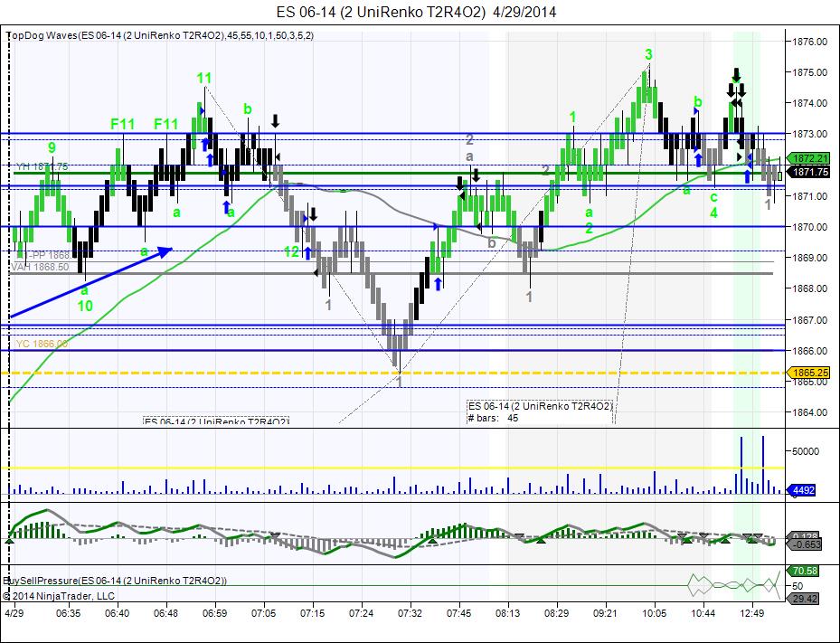The width and height of the screenshot is (840, 643).
Task: Click the YH 1871.75 level label
Action: tap(42, 166)
